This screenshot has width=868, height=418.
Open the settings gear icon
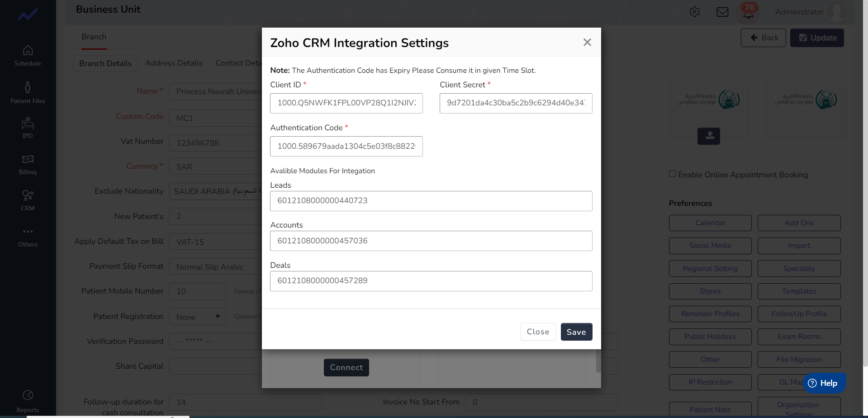click(695, 12)
